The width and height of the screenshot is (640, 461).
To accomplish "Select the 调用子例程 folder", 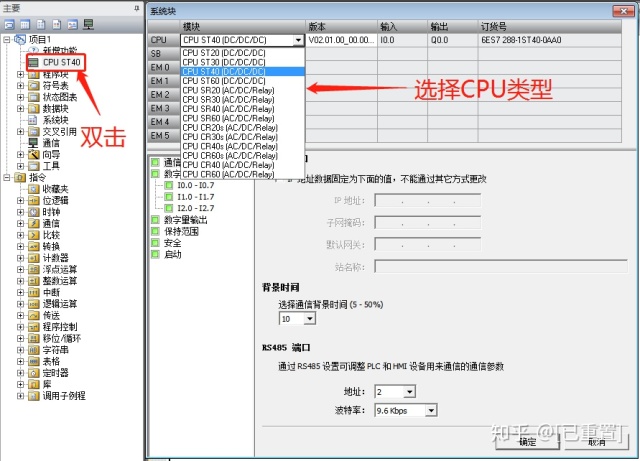I will tap(64, 396).
